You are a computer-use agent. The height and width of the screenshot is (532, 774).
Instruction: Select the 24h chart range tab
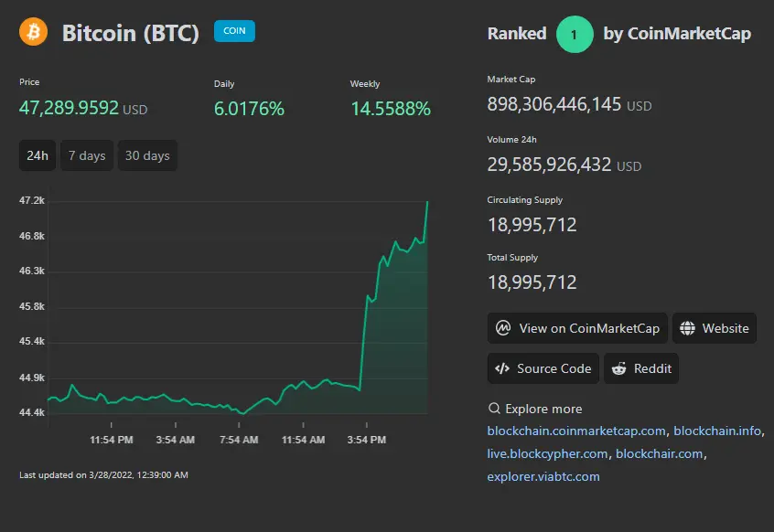[x=38, y=155]
